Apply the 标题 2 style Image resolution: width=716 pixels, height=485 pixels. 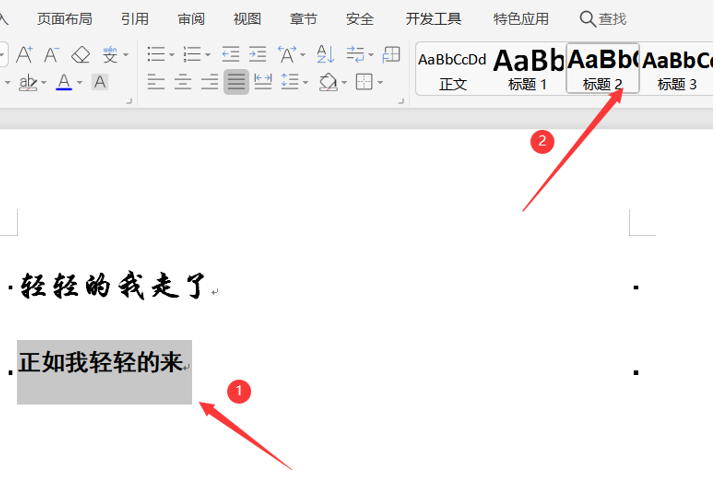point(602,69)
